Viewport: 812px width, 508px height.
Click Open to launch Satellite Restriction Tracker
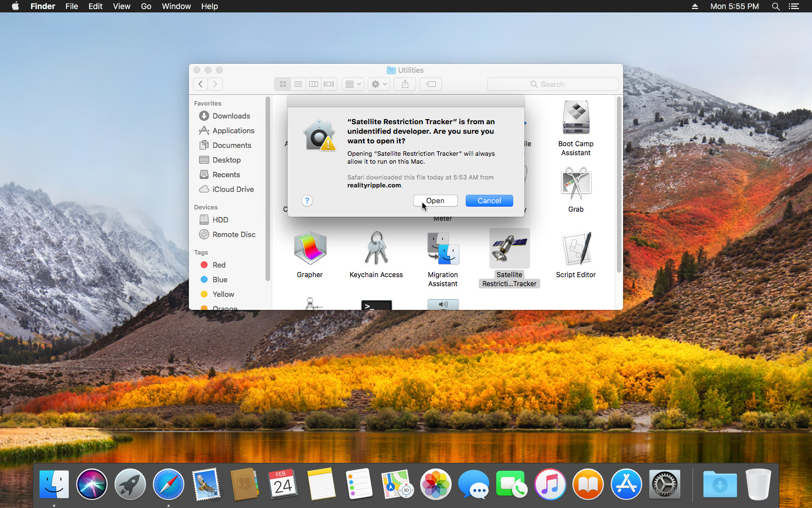435,200
